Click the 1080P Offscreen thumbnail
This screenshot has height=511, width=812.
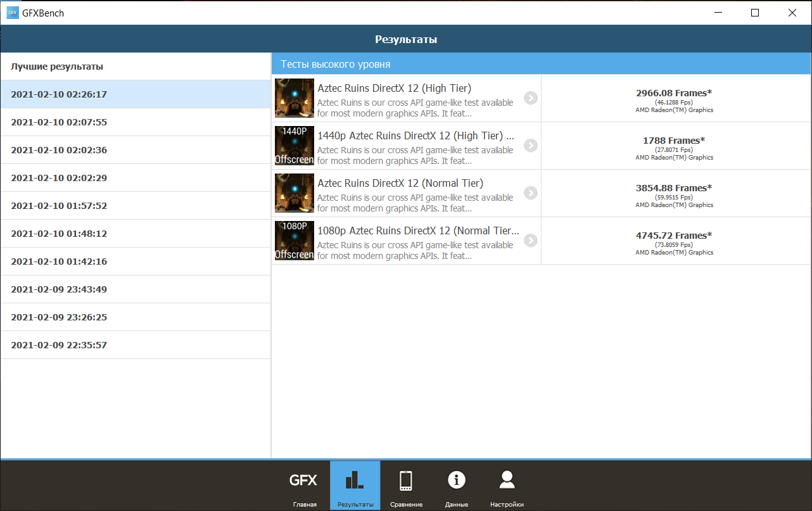(295, 241)
